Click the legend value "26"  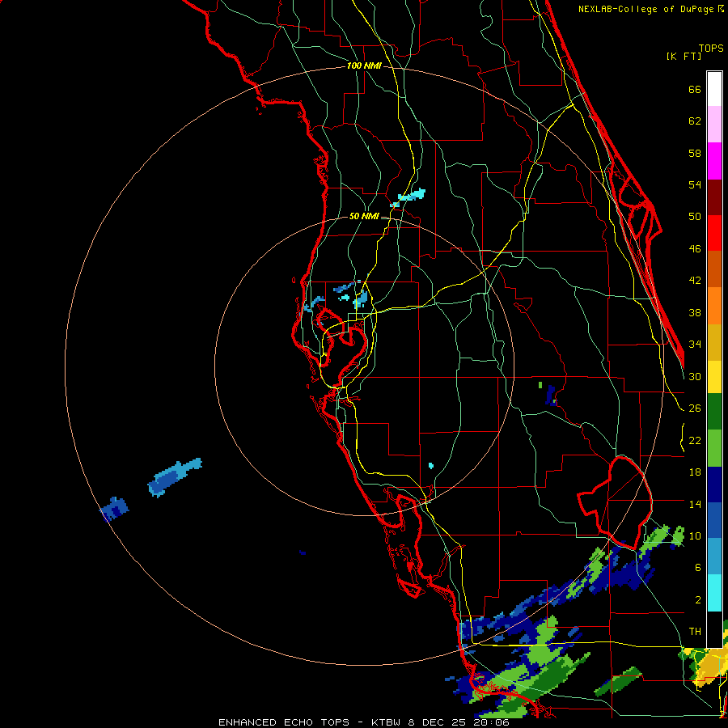pos(695,408)
